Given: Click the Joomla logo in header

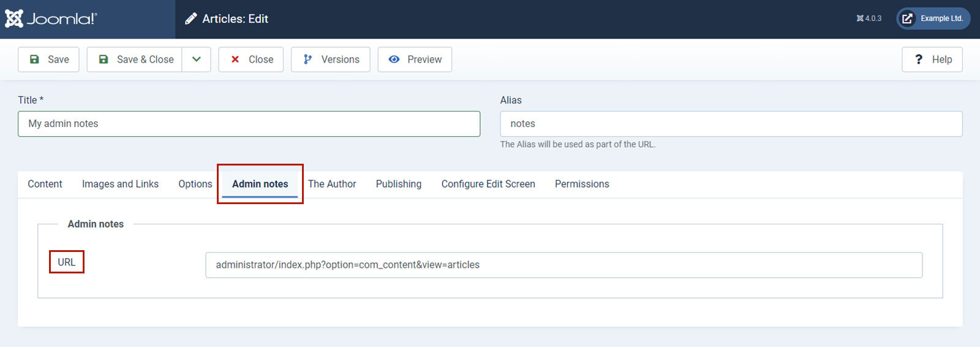Looking at the screenshot, I should point(51,18).
